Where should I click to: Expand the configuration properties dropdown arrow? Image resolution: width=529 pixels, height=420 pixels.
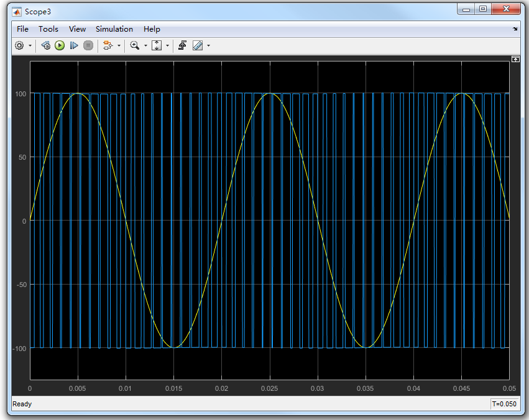click(x=30, y=45)
